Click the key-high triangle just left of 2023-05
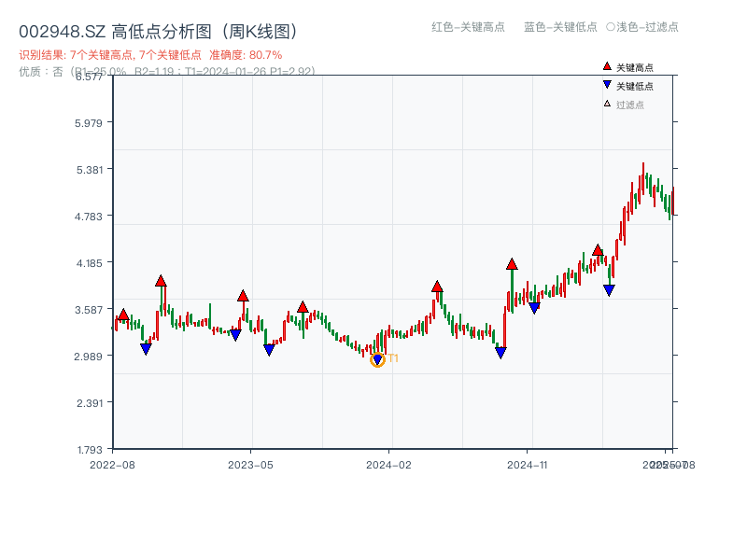 click(243, 296)
